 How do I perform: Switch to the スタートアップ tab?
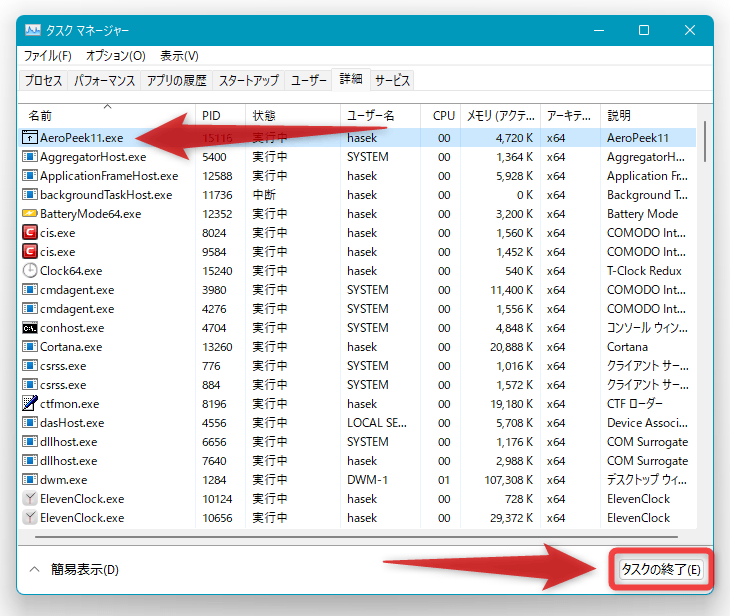[x=249, y=81]
